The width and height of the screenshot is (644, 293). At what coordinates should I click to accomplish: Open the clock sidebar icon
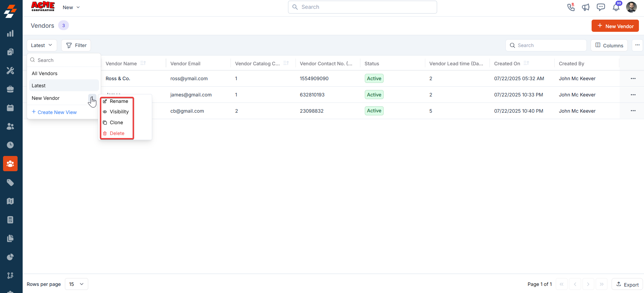tap(10, 145)
